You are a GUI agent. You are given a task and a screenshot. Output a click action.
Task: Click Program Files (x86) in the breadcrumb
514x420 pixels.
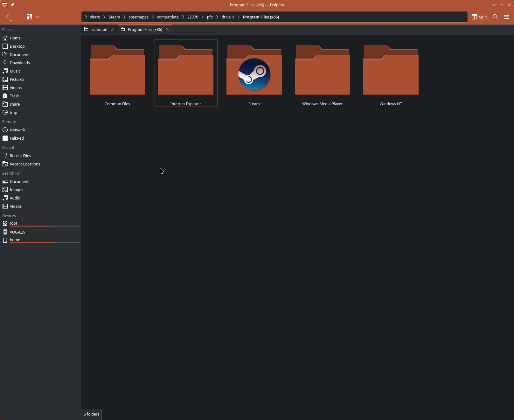[x=261, y=17]
